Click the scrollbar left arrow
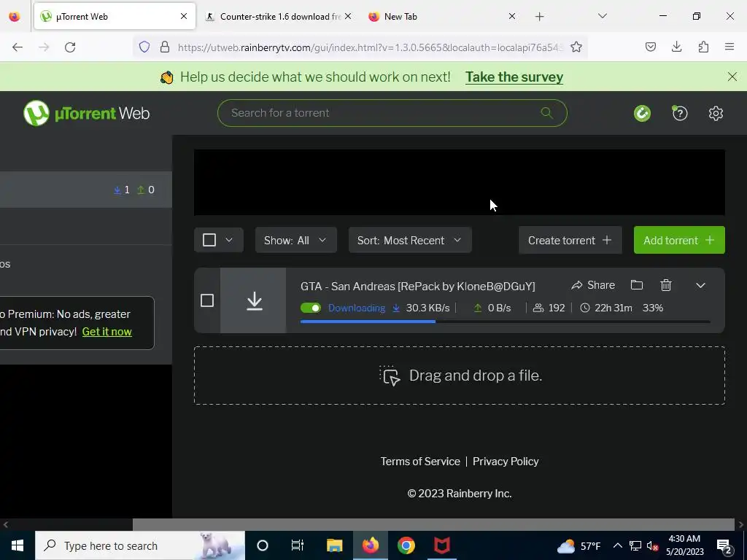The image size is (747, 560). point(6,525)
